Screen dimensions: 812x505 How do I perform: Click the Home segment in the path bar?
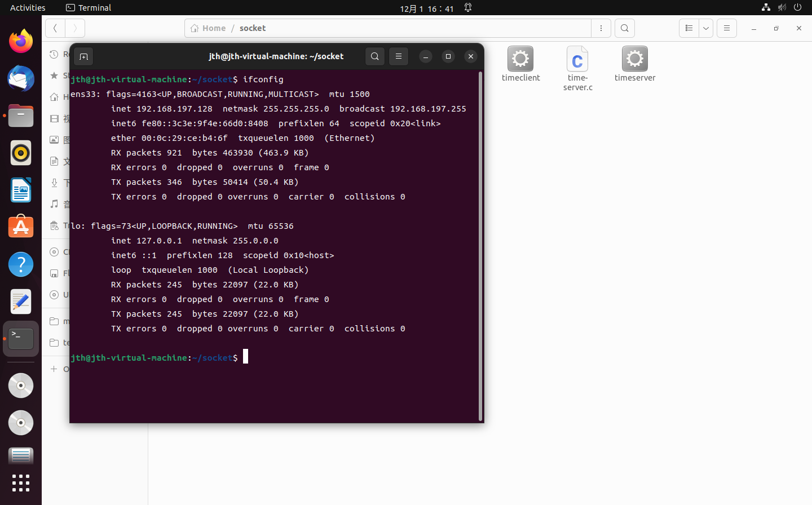coord(208,28)
